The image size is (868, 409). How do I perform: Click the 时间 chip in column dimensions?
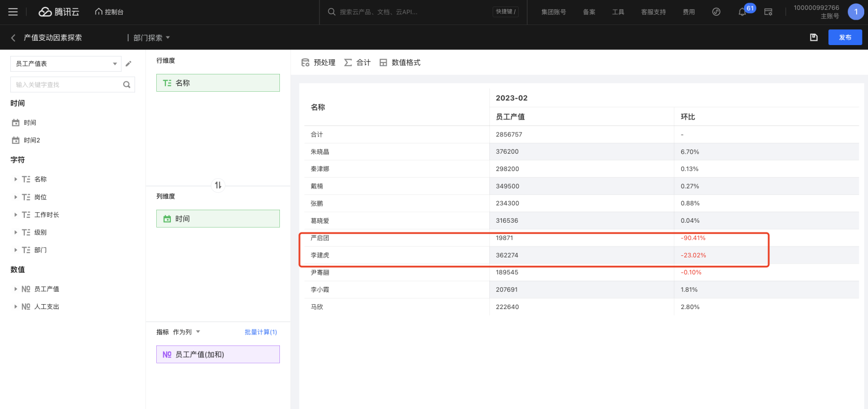[x=218, y=218]
